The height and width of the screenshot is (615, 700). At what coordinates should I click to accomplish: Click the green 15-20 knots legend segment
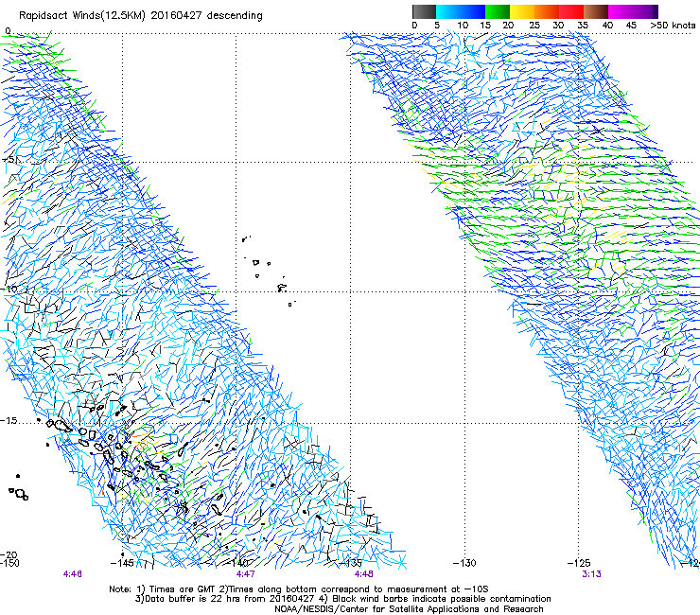498,11
